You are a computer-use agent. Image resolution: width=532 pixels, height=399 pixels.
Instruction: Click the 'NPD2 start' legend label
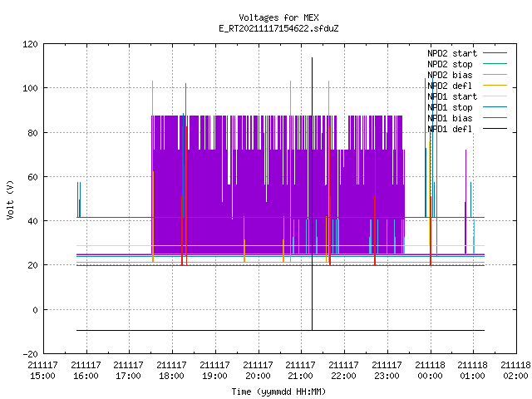pyautogui.click(x=452, y=53)
